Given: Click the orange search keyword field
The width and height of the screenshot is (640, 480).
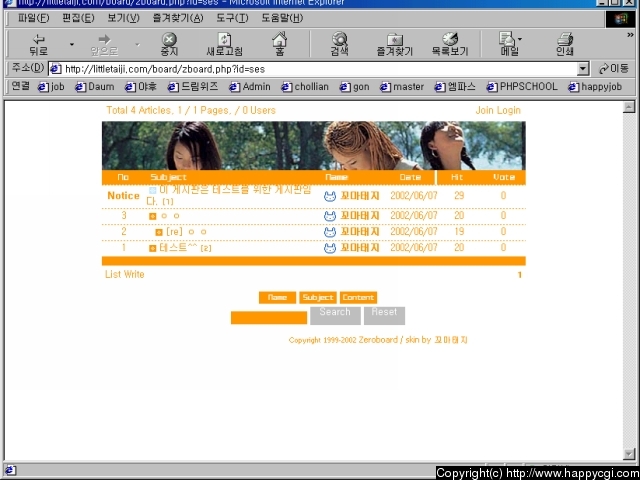Looking at the screenshot, I should point(269,318).
